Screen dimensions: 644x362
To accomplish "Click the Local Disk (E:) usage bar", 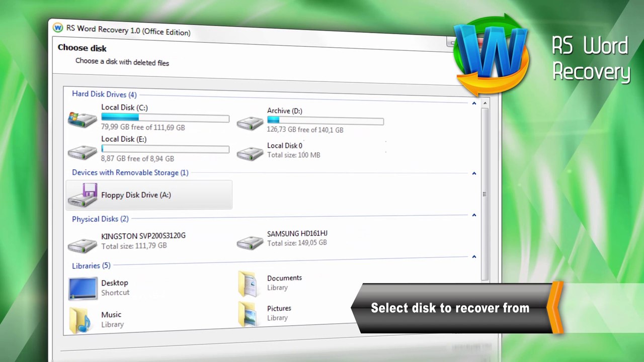I will (x=165, y=149).
